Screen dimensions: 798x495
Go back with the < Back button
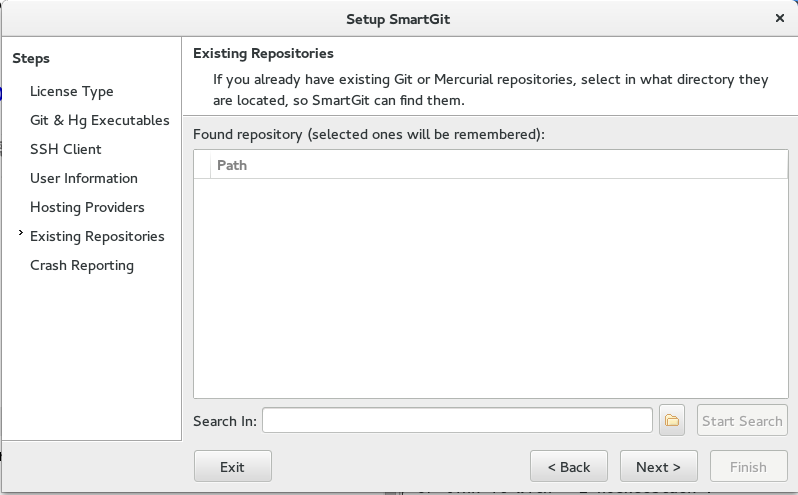pos(568,466)
